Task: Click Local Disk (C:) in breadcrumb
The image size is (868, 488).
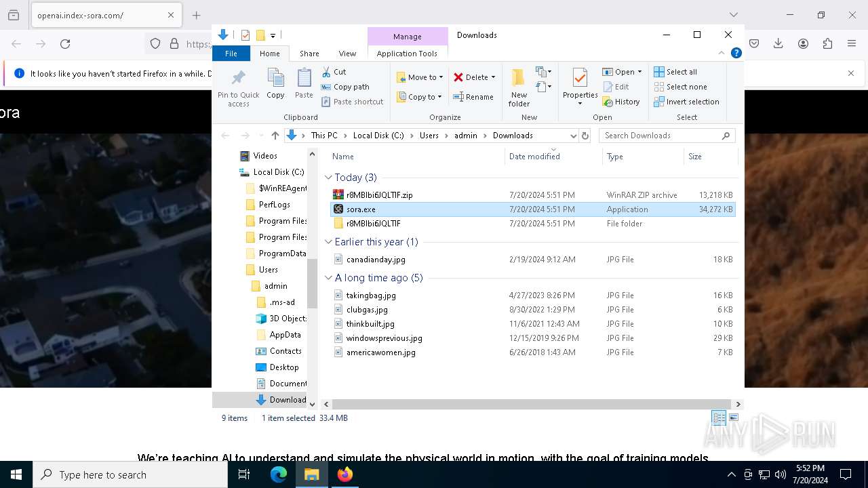Action: click(x=378, y=136)
